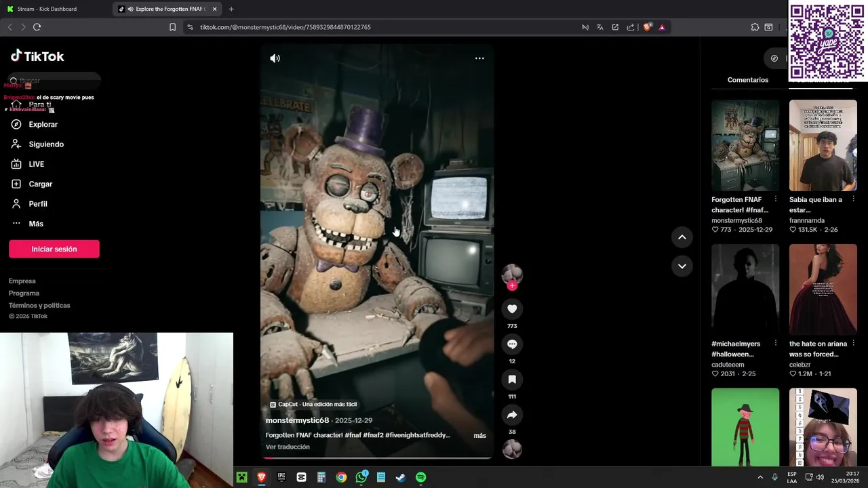Viewport: 868px width, 488px height.
Task: Open options for 'the hate on ariana' card
Action: (853, 344)
